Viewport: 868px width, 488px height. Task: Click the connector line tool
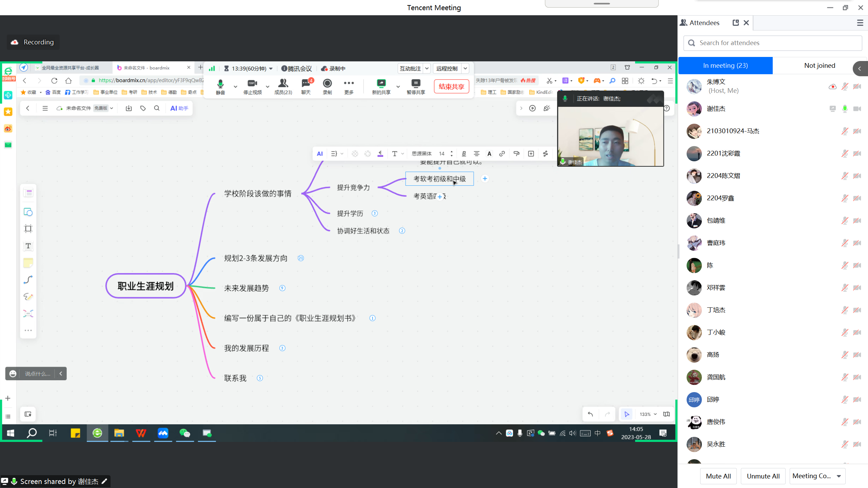click(28, 280)
